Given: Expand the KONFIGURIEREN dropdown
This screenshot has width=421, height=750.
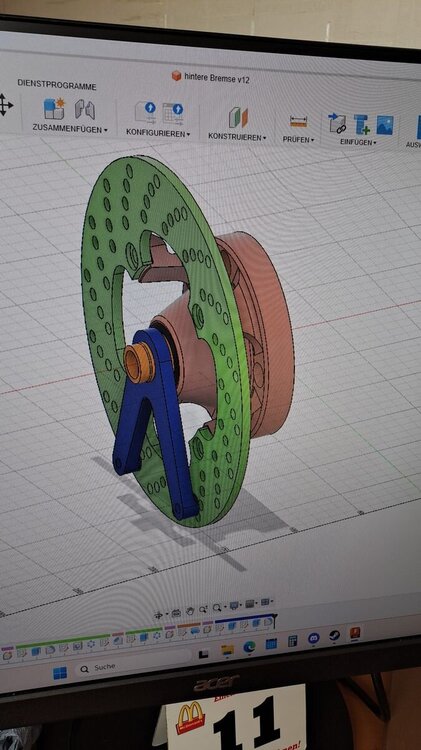Looking at the screenshot, I should pyautogui.click(x=158, y=133).
